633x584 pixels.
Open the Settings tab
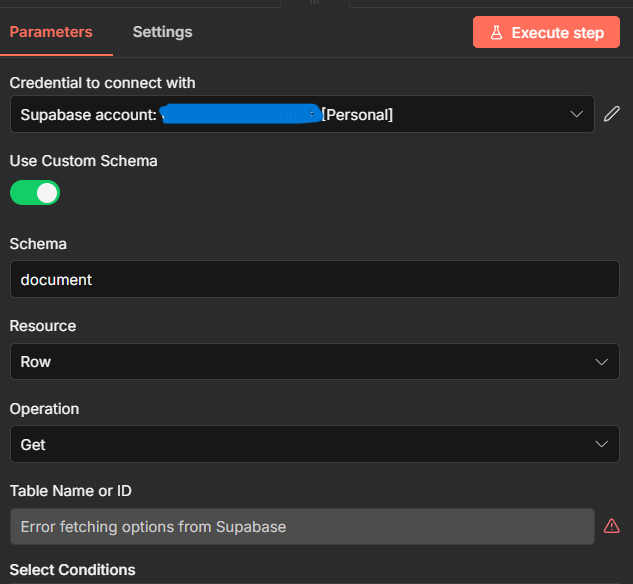click(x=162, y=32)
